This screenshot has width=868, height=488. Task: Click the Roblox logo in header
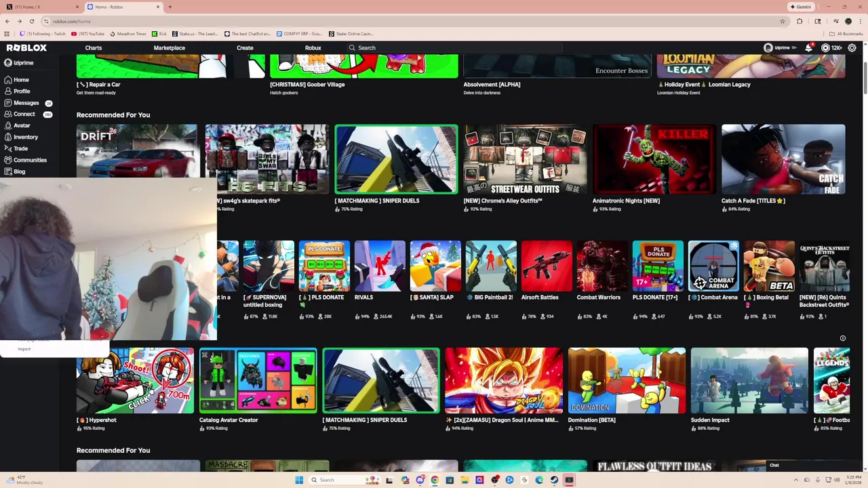[x=26, y=47]
